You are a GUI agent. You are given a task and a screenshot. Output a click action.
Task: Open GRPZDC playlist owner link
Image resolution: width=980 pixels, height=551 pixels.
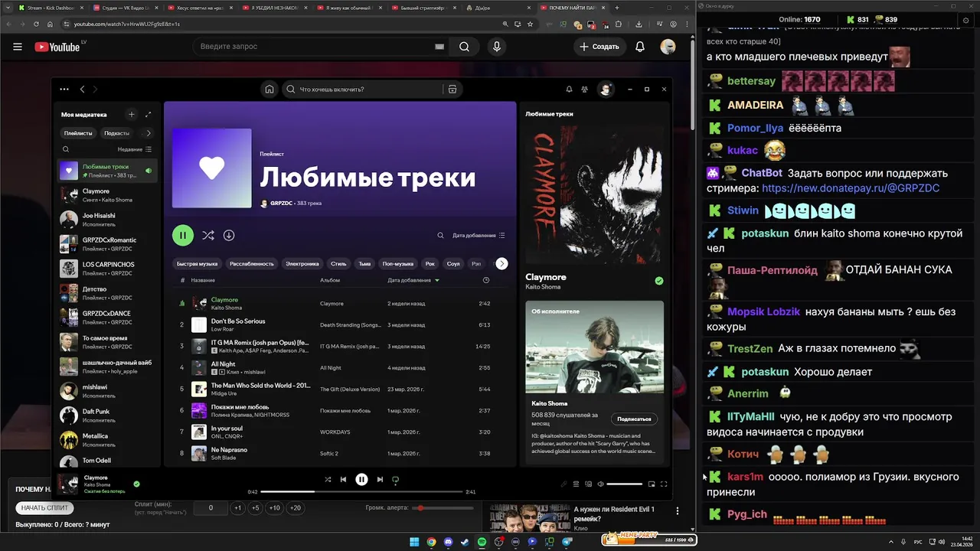tap(281, 204)
